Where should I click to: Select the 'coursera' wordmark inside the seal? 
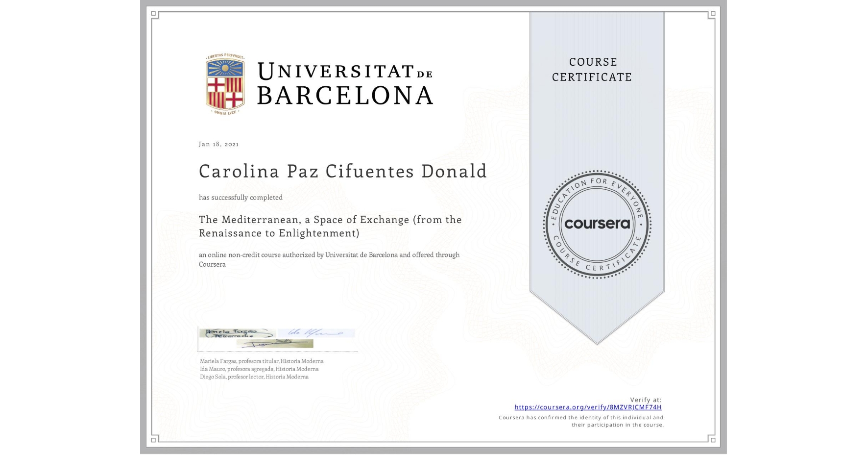[x=597, y=223]
